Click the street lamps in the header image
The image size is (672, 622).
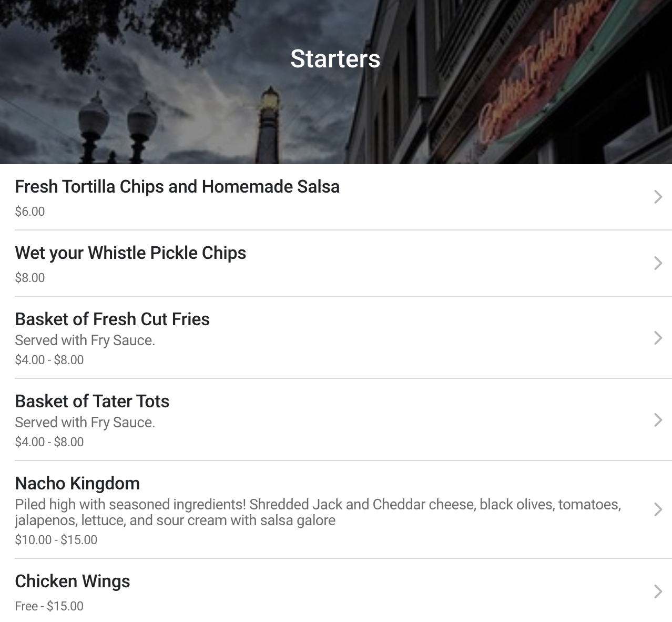[117, 126]
